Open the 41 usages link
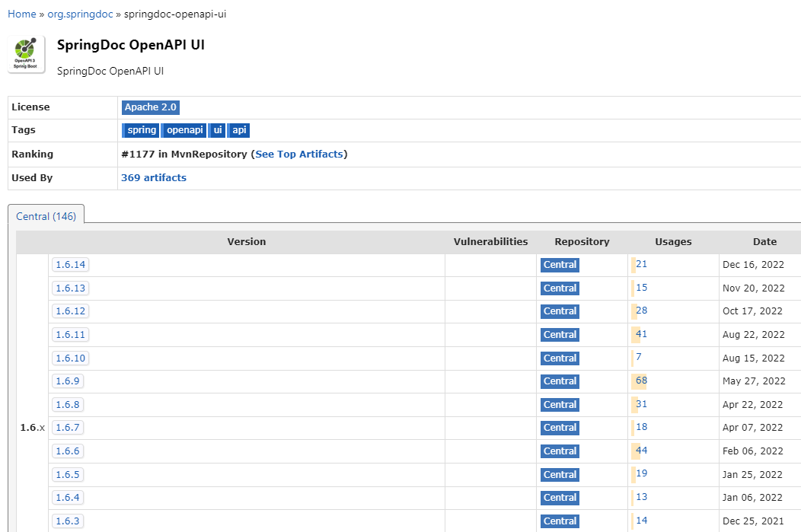This screenshot has width=801, height=532. 642,334
